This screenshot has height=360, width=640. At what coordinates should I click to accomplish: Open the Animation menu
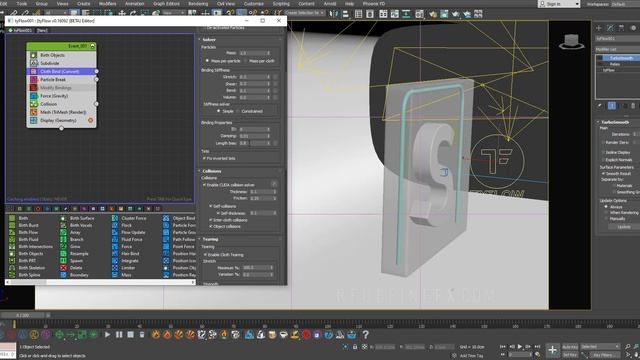tap(135, 4)
